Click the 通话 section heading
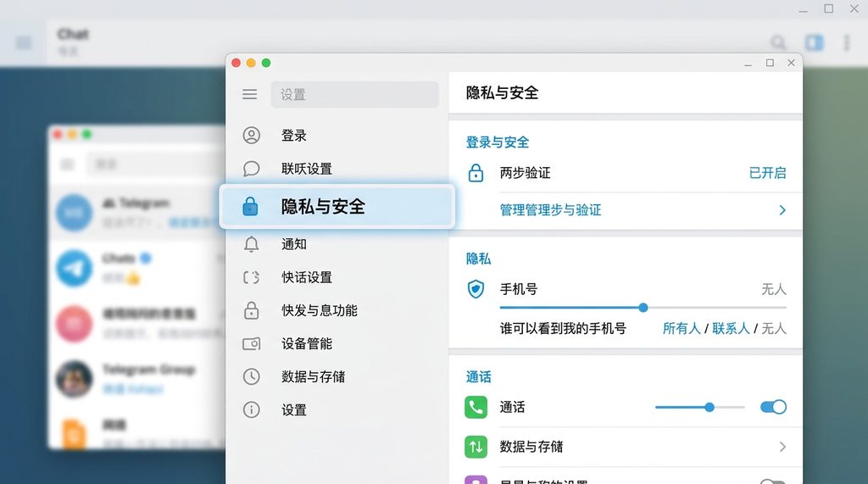 pyautogui.click(x=478, y=377)
